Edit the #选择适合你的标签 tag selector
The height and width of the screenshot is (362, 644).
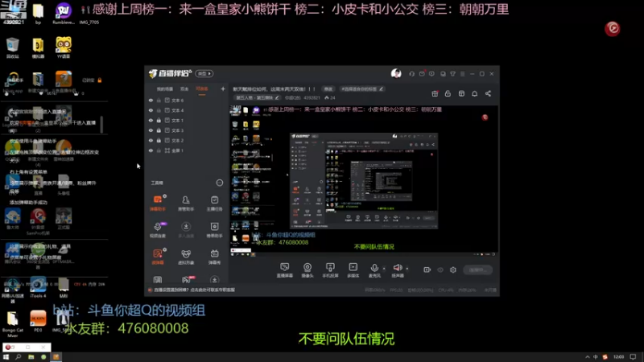click(x=362, y=88)
